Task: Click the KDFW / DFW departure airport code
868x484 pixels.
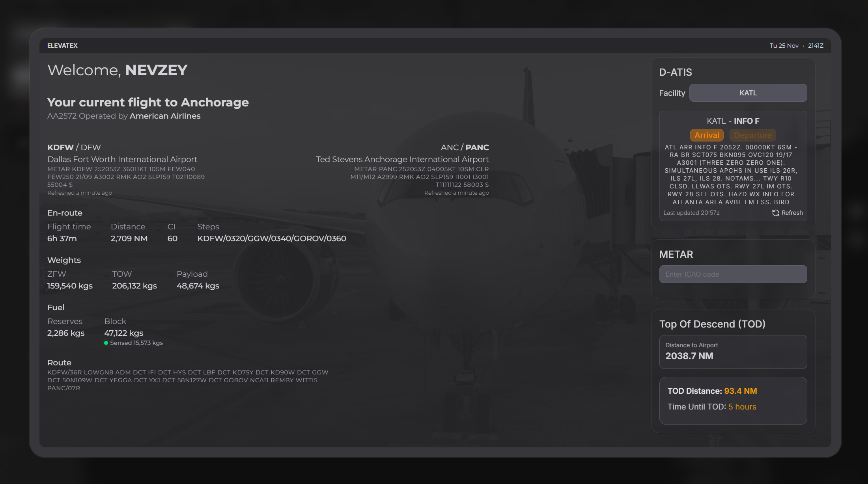Action: [x=74, y=147]
